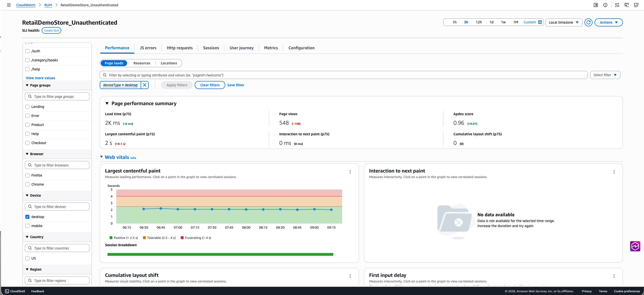Image resolution: width=644 pixels, height=295 pixels.
Task: Click View more values link
Action: [x=40, y=78]
